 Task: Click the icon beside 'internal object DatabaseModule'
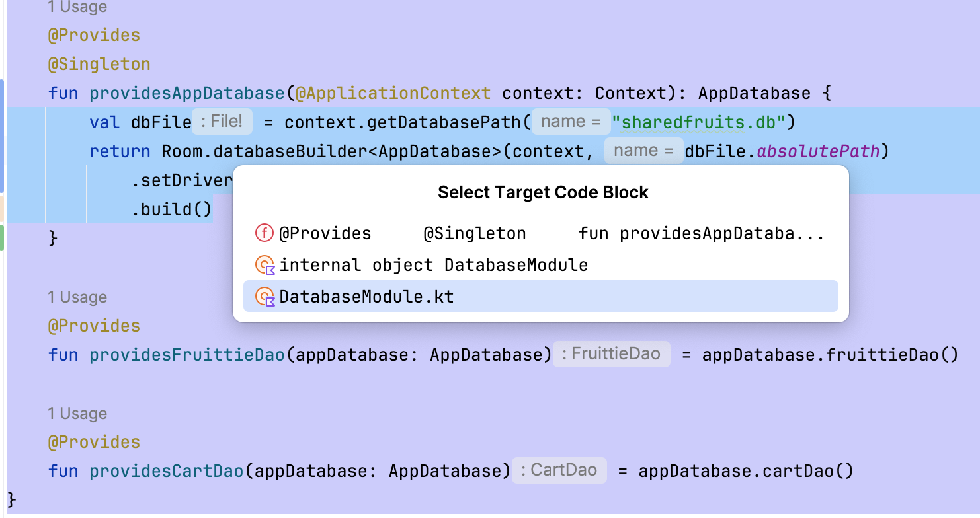tap(265, 266)
